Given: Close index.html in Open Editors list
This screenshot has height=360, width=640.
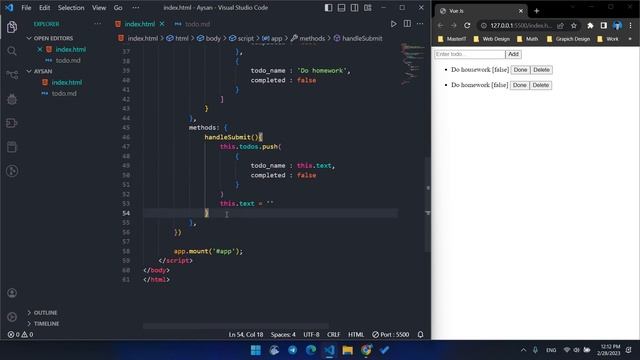Looking at the screenshot, I should (x=40, y=49).
